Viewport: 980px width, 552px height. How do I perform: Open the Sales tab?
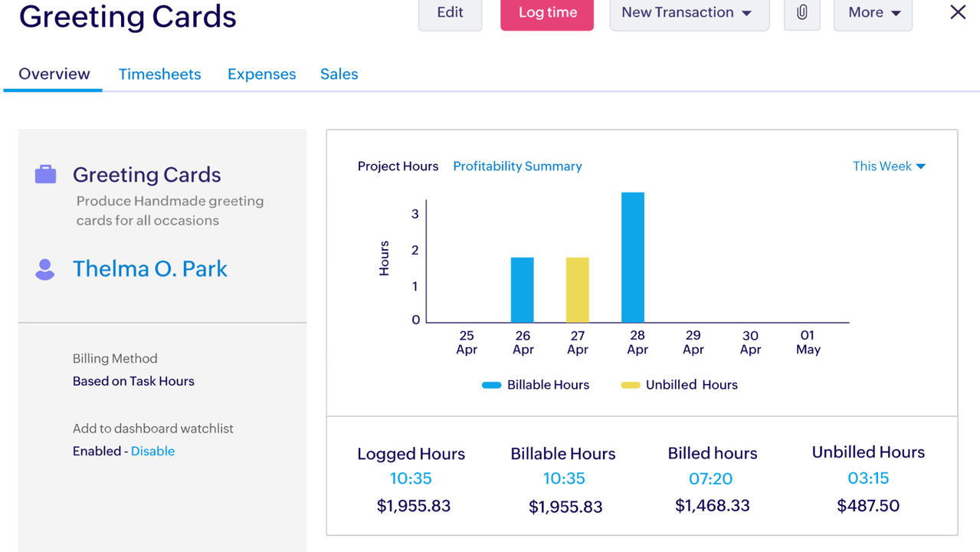(x=339, y=74)
